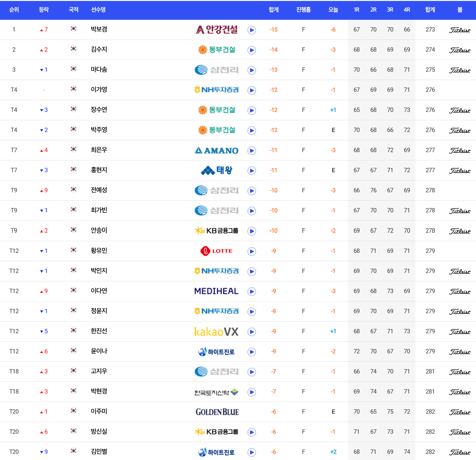
Task: Open player 방신실 profile
Action: [x=99, y=432]
